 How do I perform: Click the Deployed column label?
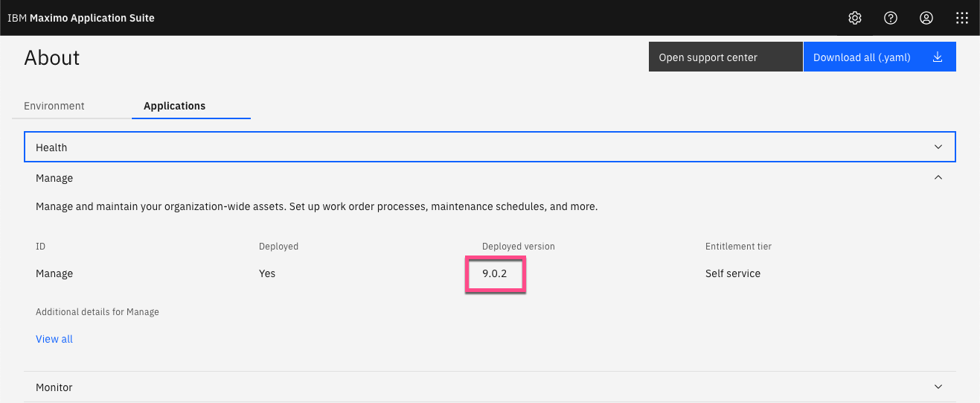pyautogui.click(x=278, y=246)
